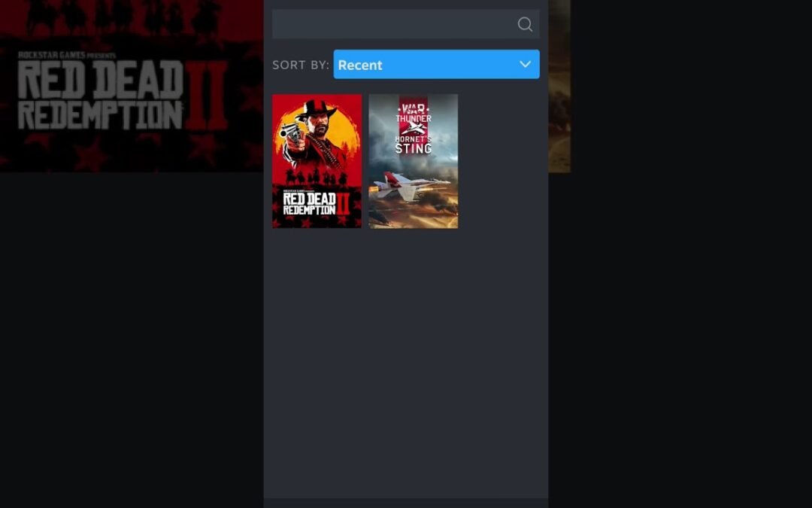Click the magnifying glass search icon
Viewport: 812px width, 508px height.
[525, 24]
